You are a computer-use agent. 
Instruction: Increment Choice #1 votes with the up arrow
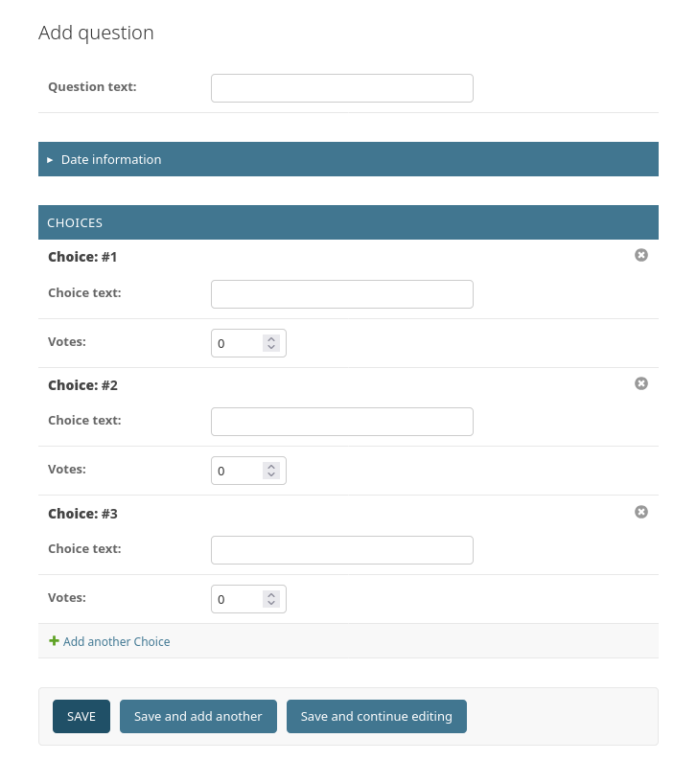point(271,337)
